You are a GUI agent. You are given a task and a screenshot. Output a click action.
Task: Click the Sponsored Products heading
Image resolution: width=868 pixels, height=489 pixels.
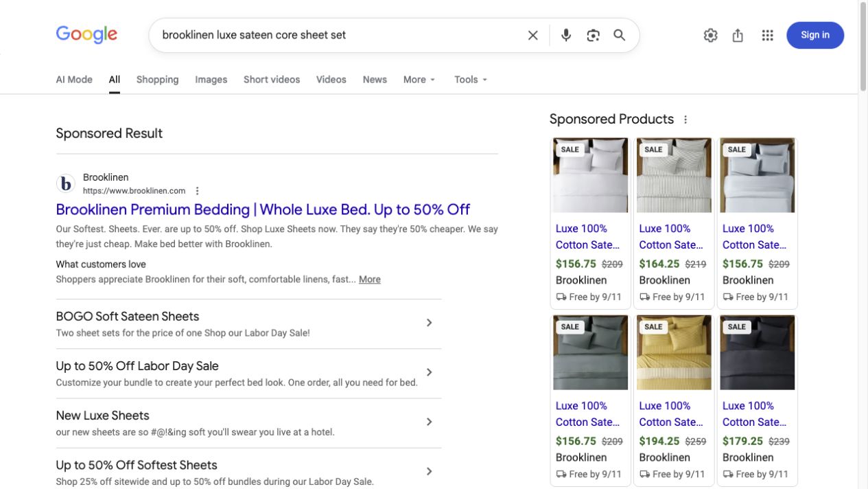tap(611, 120)
